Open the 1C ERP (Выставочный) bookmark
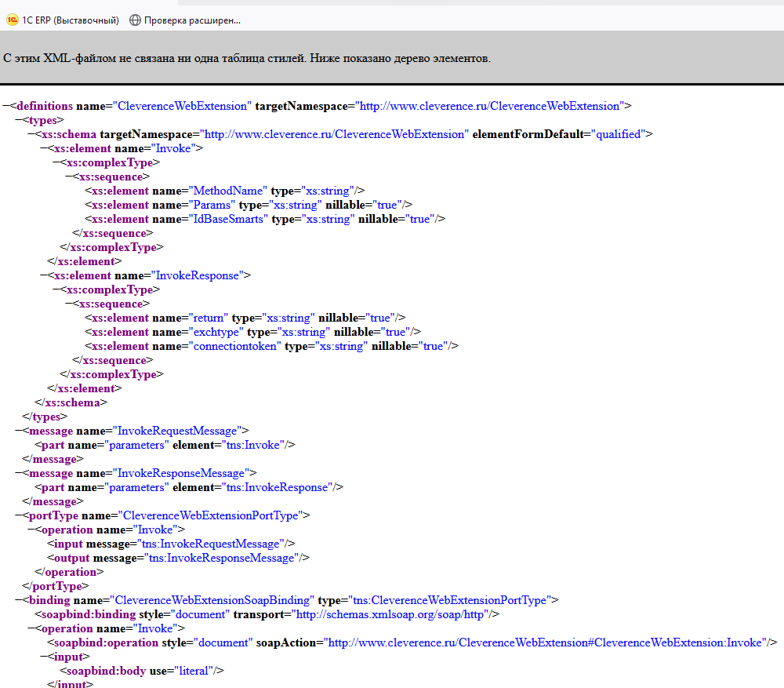This screenshot has width=784, height=688. coord(63,20)
